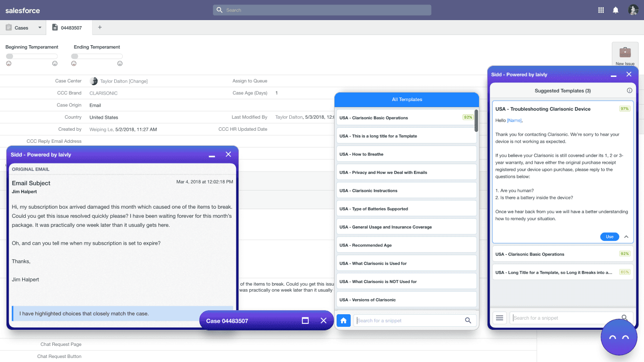Open the app launcher grid icon
This screenshot has height=362, width=644.
(x=601, y=10)
